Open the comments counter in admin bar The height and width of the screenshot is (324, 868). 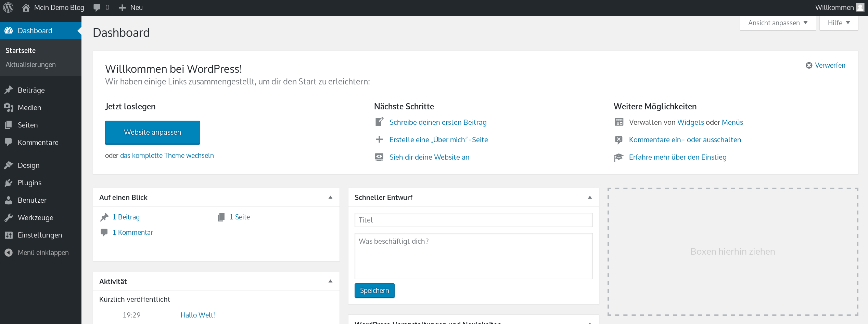tap(101, 7)
